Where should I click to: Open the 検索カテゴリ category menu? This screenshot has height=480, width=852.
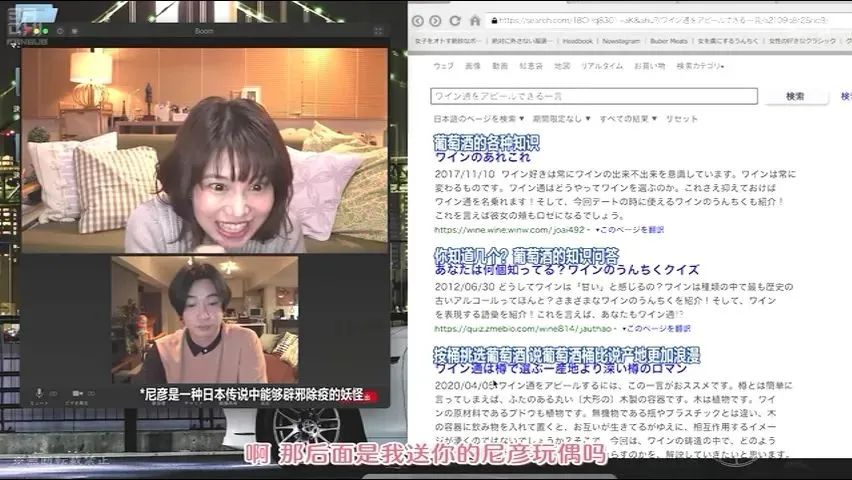click(700, 66)
